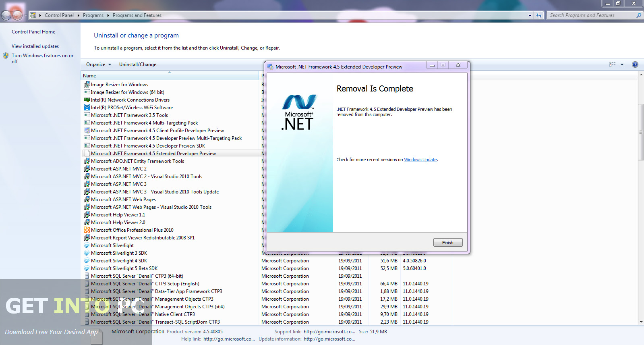Viewport: 644px width, 345px height.
Task: Select ASP.NET MVC 2 - Visual Studio 2010 Tools
Action: pos(147,177)
